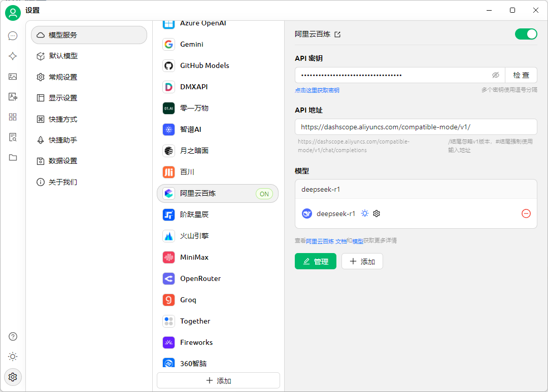Select the 火山引擎 provider icon
Image resolution: width=548 pixels, height=392 pixels.
click(x=169, y=236)
